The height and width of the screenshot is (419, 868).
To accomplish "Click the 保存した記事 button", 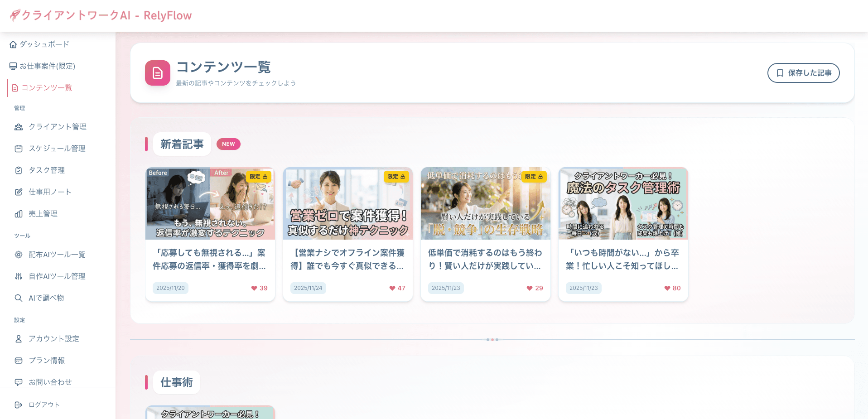I will (x=803, y=72).
